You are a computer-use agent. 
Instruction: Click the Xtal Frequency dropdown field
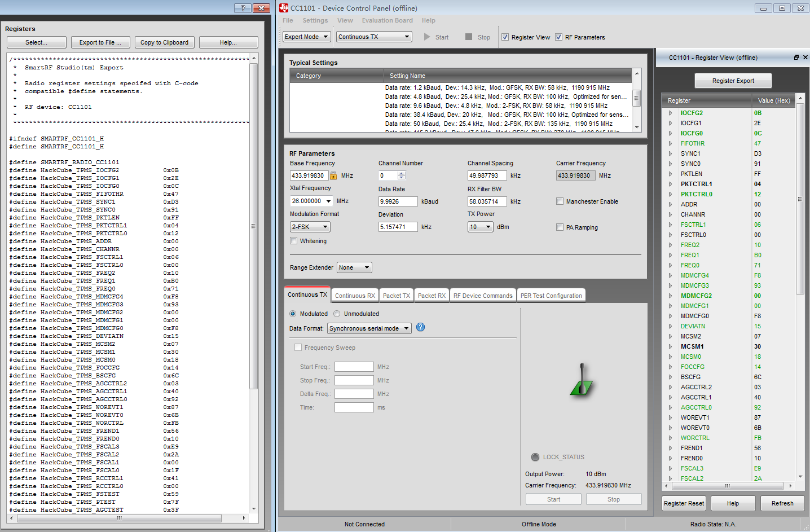pos(311,201)
